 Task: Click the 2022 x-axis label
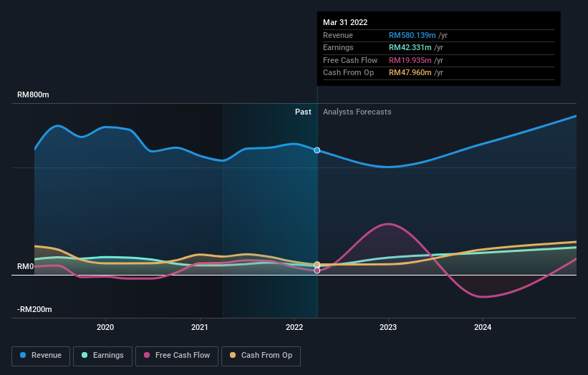(294, 327)
